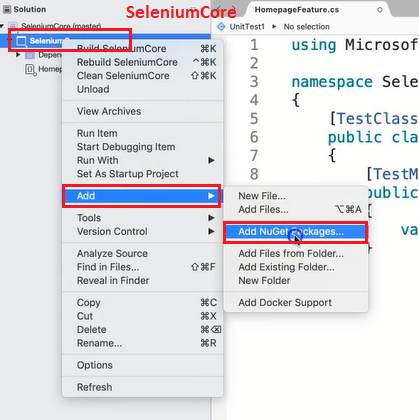Select Set As Startup Project
Viewport: 419px width, 420px height.
point(142,174)
